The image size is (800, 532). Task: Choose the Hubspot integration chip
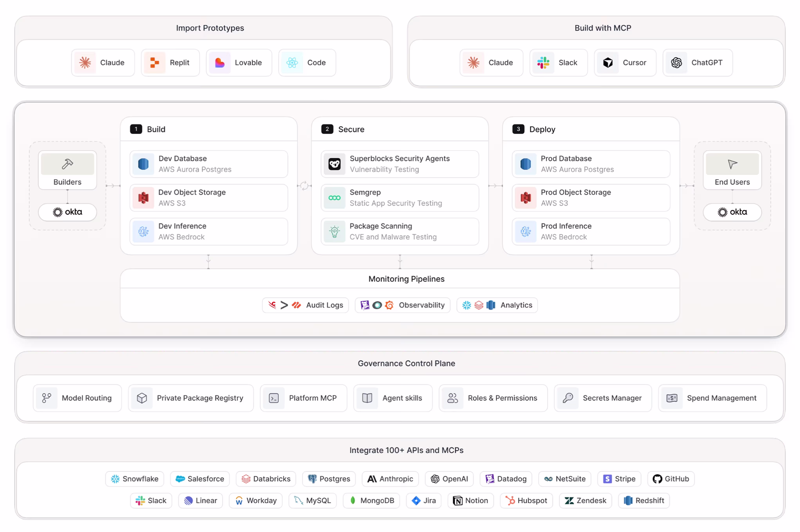click(526, 501)
